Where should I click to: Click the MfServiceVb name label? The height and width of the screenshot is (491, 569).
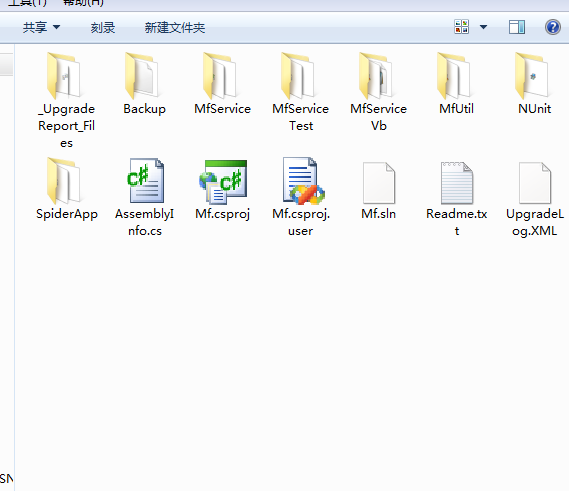coord(378,117)
